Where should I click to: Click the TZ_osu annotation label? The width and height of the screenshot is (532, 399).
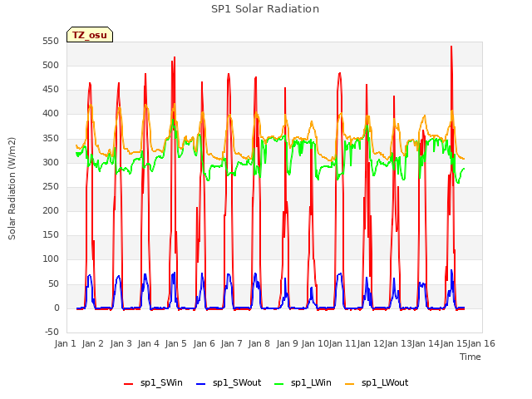coord(90,35)
